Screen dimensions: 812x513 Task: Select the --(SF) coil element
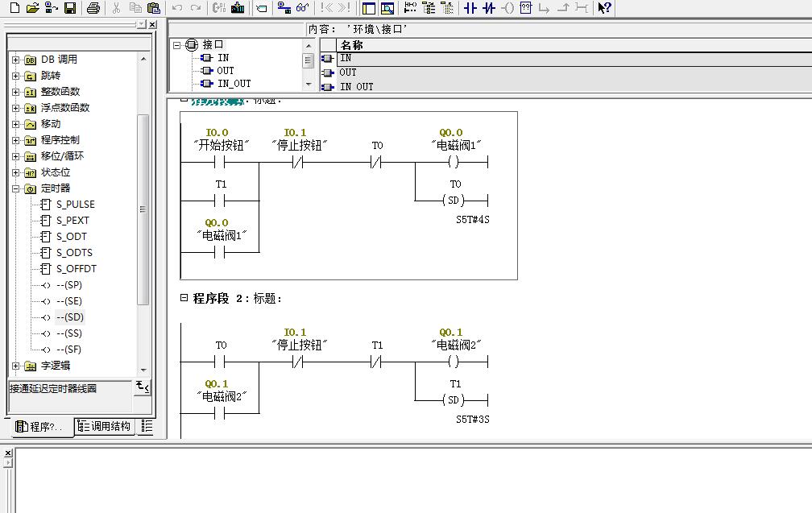(69, 349)
